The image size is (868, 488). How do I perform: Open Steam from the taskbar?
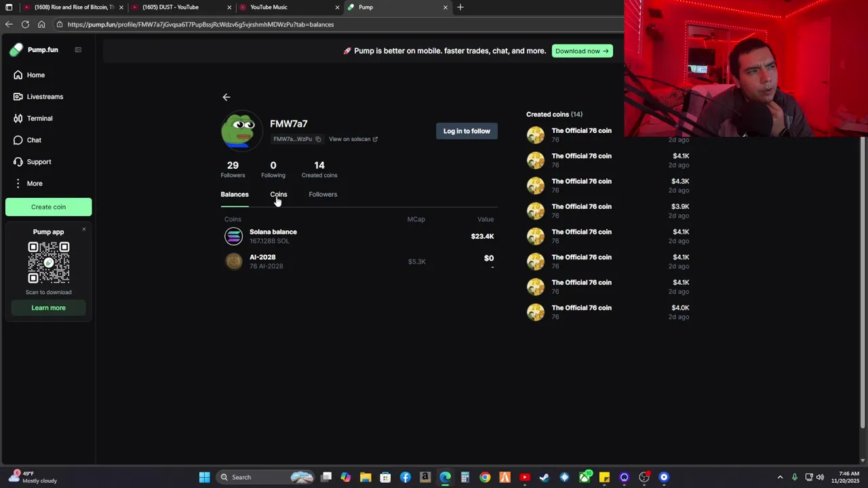coord(545,477)
